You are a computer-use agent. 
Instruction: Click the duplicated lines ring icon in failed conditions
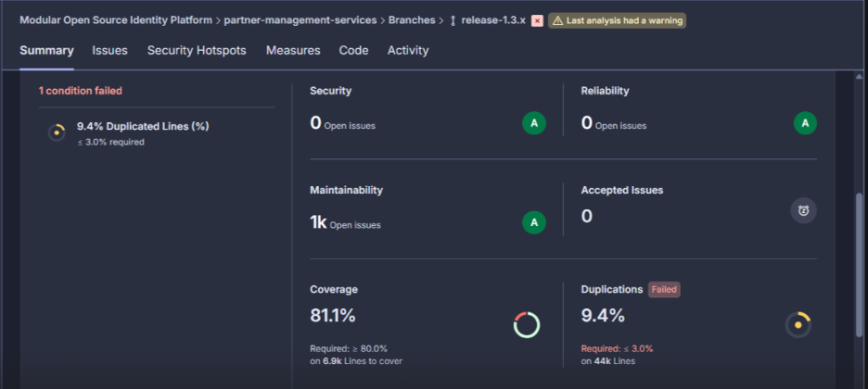click(57, 132)
